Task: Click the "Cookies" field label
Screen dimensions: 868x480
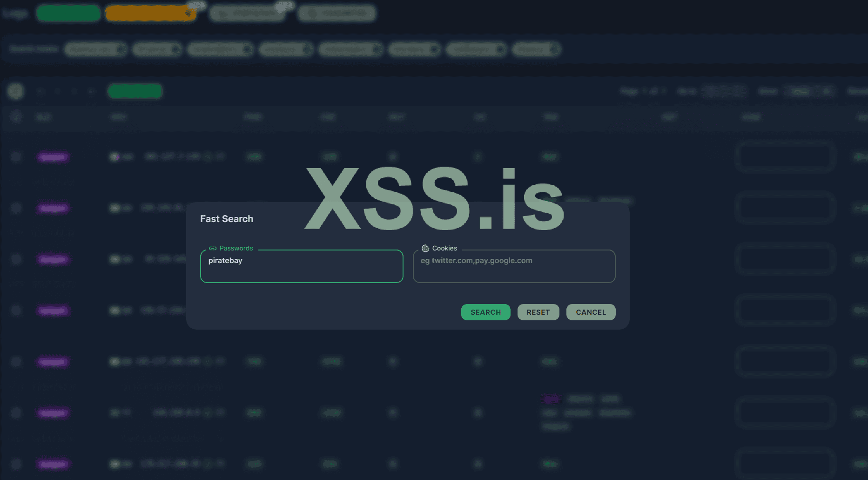Action: [x=444, y=248]
